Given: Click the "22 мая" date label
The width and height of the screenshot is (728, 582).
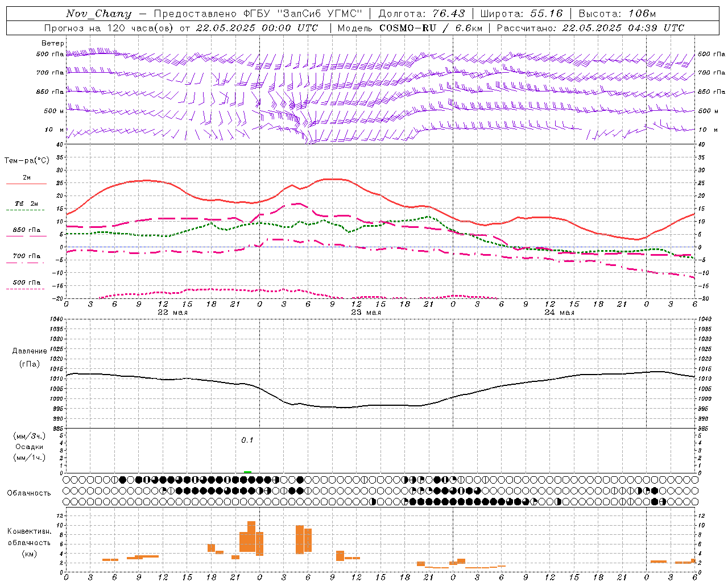Looking at the screenshot, I should click(172, 313).
